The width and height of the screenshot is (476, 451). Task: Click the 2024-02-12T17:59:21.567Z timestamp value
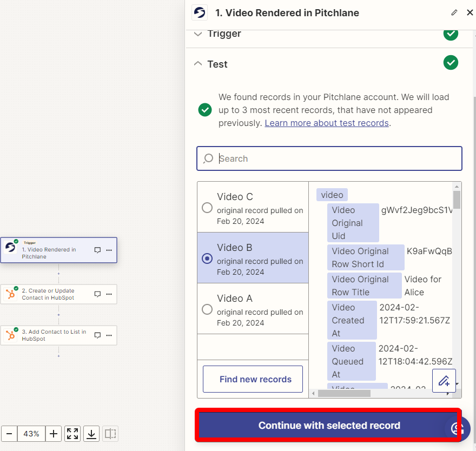coord(414,314)
